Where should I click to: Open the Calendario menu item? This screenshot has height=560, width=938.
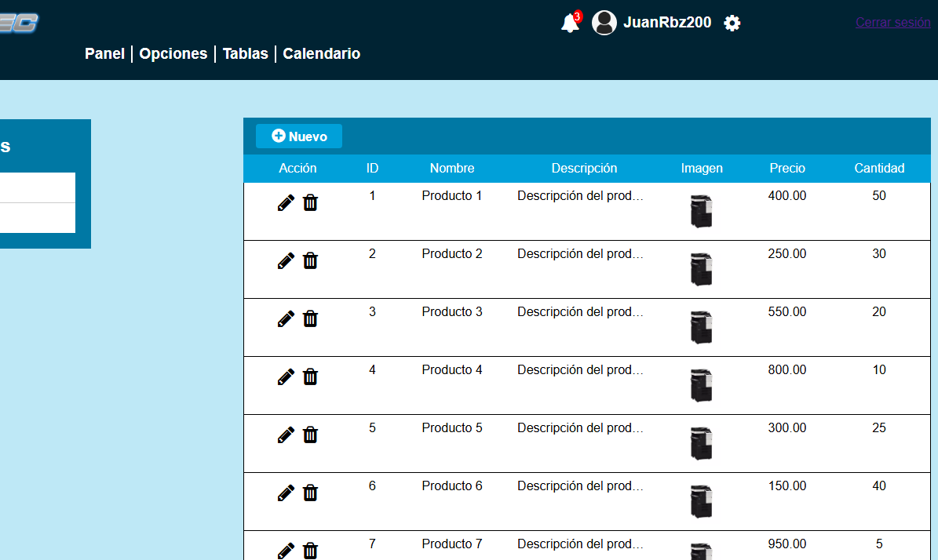pos(322,54)
